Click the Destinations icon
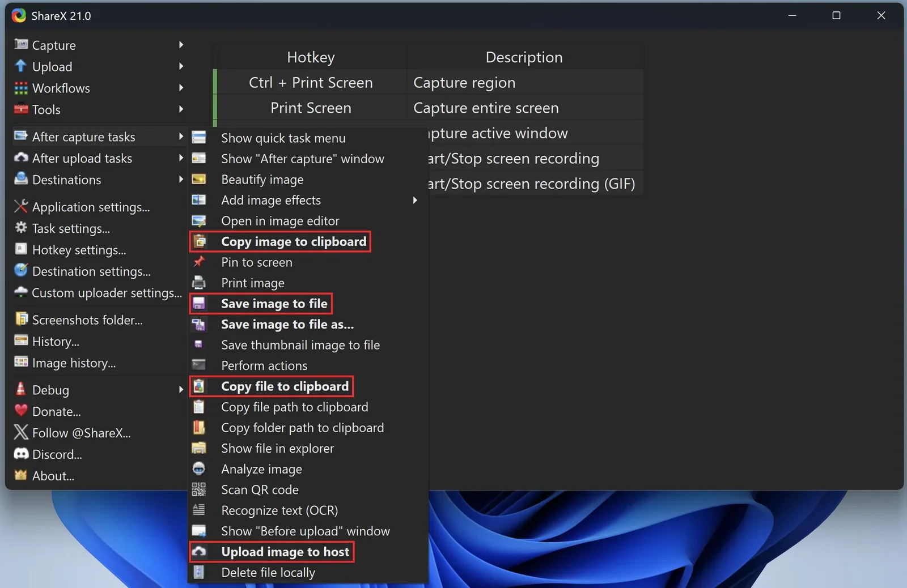Image resolution: width=907 pixels, height=588 pixels. [x=21, y=179]
